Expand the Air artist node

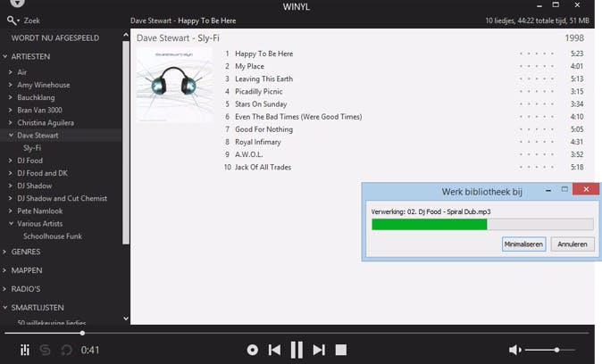[11, 72]
